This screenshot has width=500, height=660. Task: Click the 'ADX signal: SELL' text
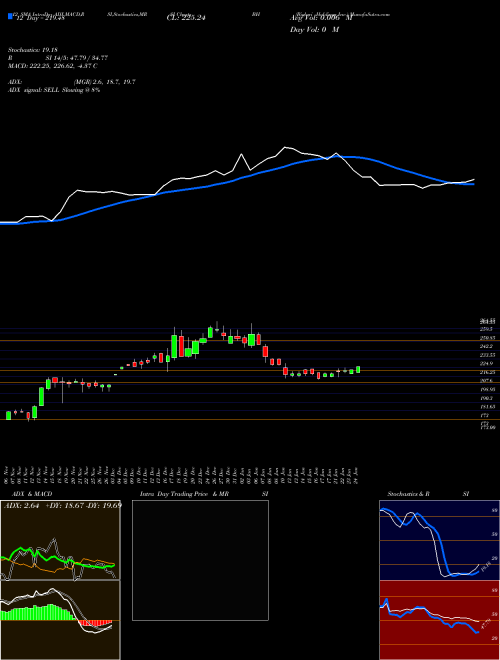pos(54,90)
